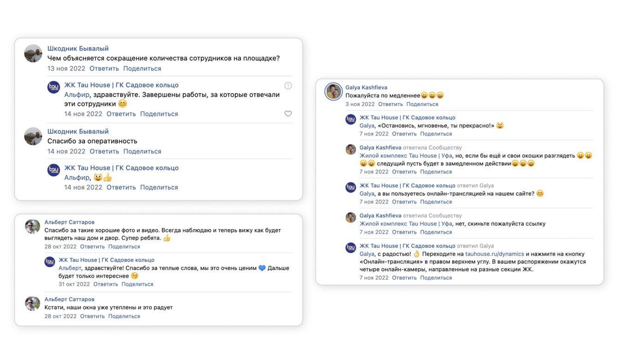
Task: Click Tau House logo beside "Остановись, мгновенье" reply
Action: [351, 119]
